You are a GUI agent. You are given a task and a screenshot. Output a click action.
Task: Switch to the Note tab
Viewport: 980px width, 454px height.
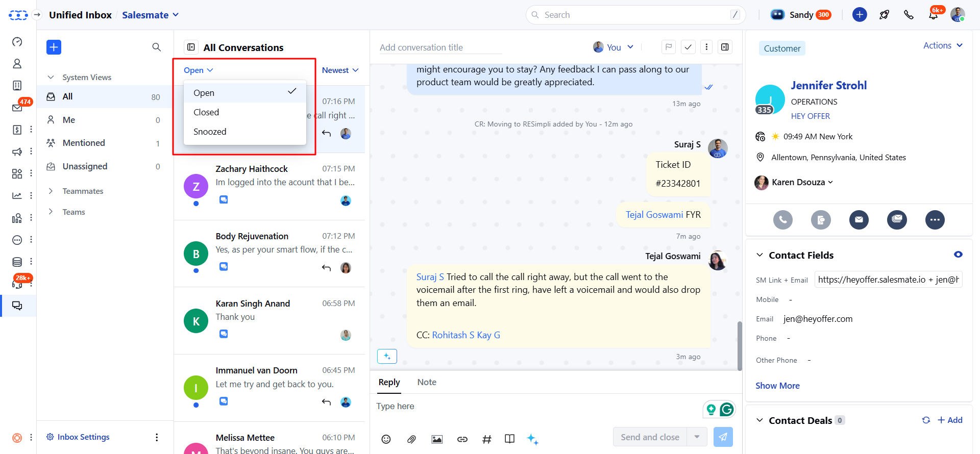tap(427, 382)
